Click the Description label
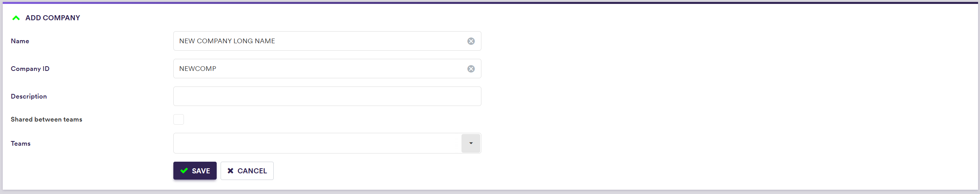This screenshot has height=194, width=980. [x=29, y=96]
